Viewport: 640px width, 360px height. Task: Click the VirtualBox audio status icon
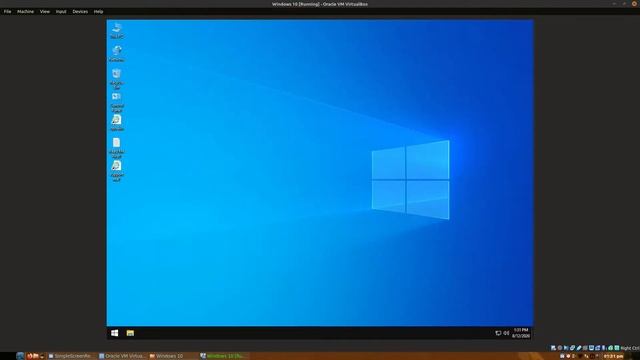coord(566,348)
